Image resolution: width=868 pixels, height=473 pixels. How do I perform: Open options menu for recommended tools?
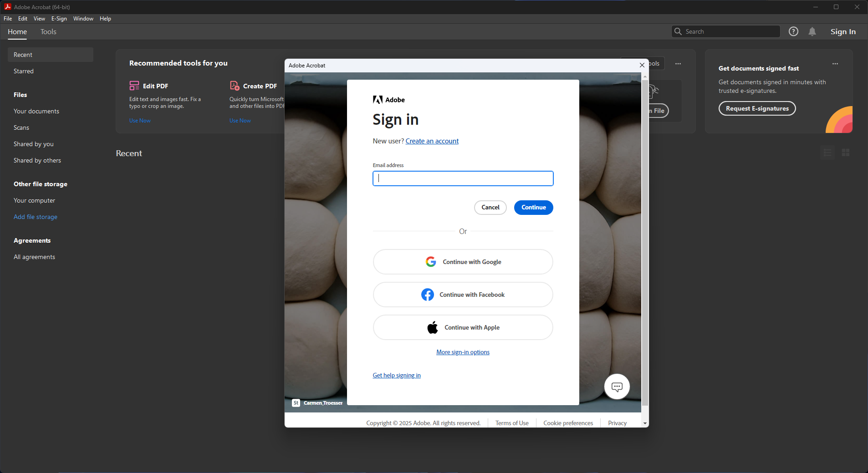coord(678,64)
